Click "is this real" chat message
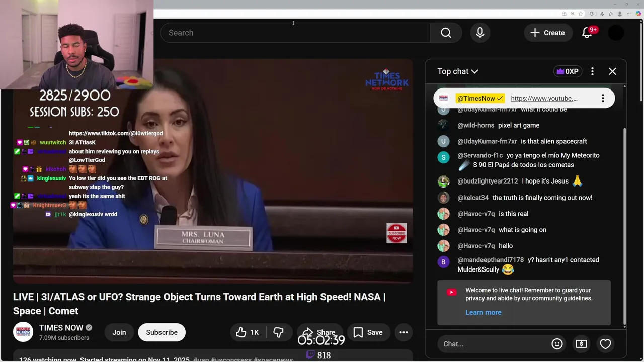The image size is (644, 362). 513,214
